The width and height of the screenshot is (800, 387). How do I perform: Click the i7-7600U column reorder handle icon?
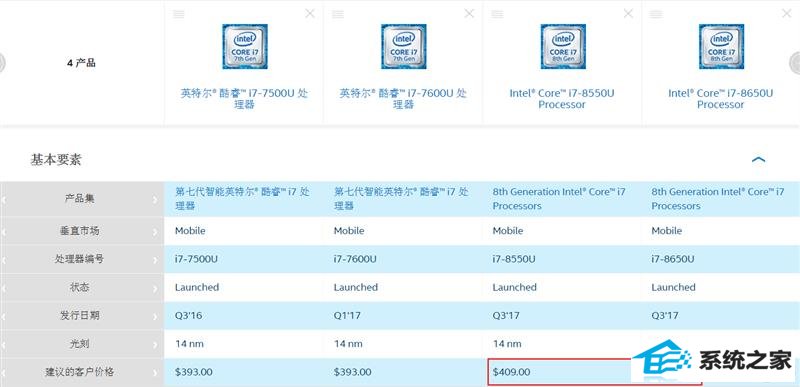pos(337,14)
